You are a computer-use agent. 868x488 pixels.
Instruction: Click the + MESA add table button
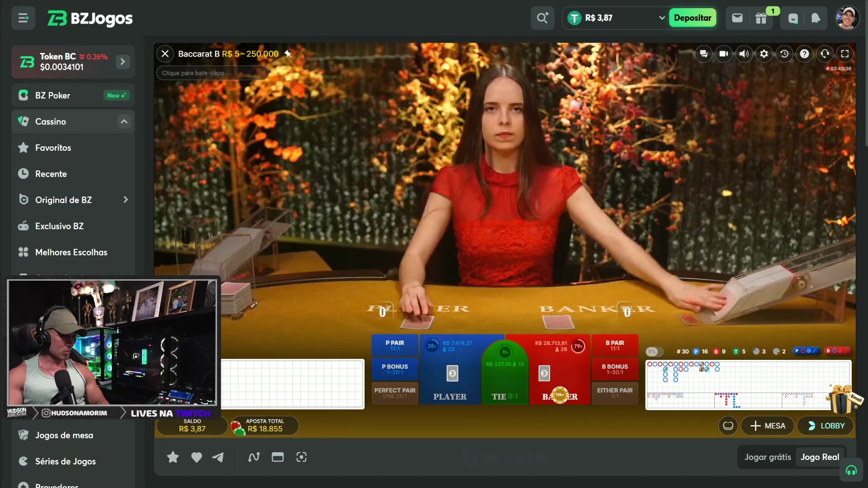[x=767, y=426]
